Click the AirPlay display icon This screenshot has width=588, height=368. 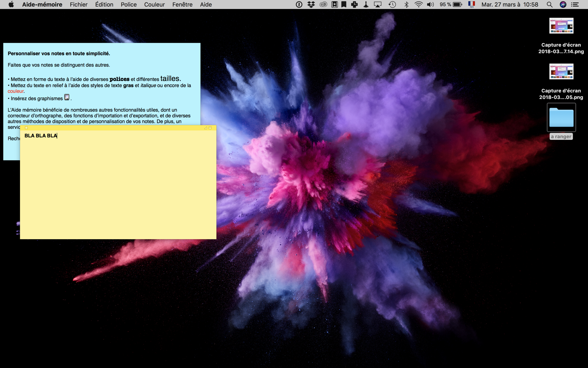click(x=377, y=4)
